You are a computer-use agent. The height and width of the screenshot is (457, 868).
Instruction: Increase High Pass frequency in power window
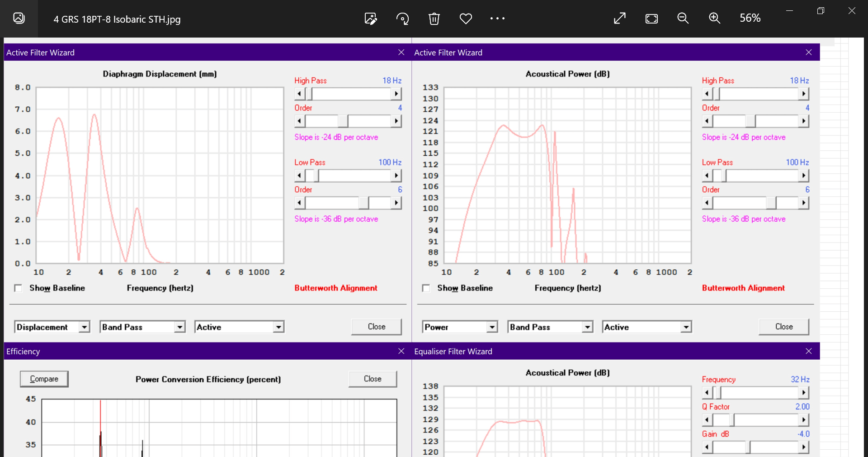pyautogui.click(x=804, y=94)
